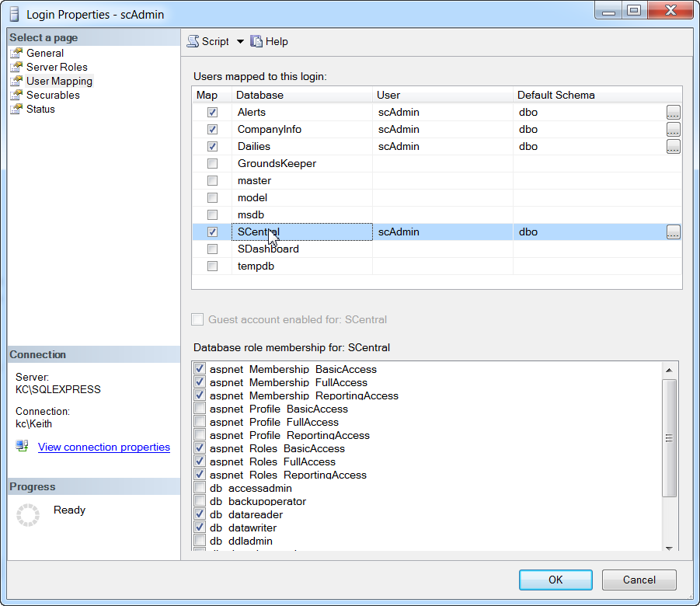Open schema selection for CompanyInfo row
The height and width of the screenshot is (606, 700).
tap(673, 129)
